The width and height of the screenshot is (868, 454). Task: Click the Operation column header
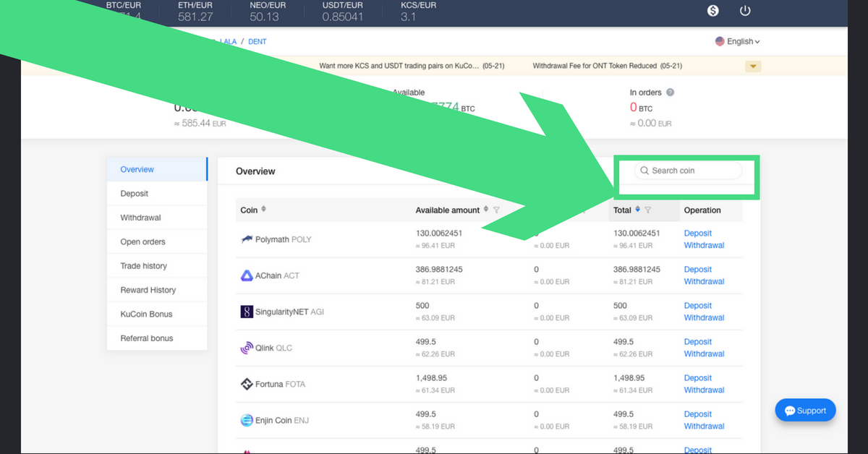(x=702, y=210)
